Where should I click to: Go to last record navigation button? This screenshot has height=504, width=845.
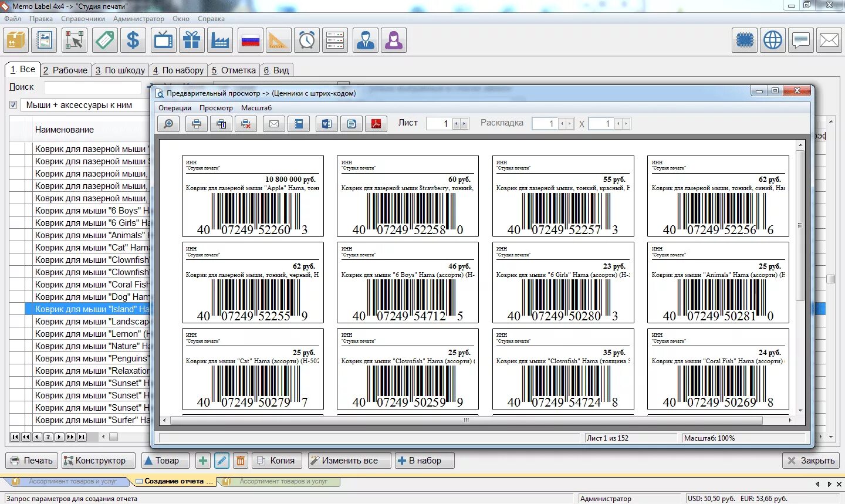click(82, 437)
